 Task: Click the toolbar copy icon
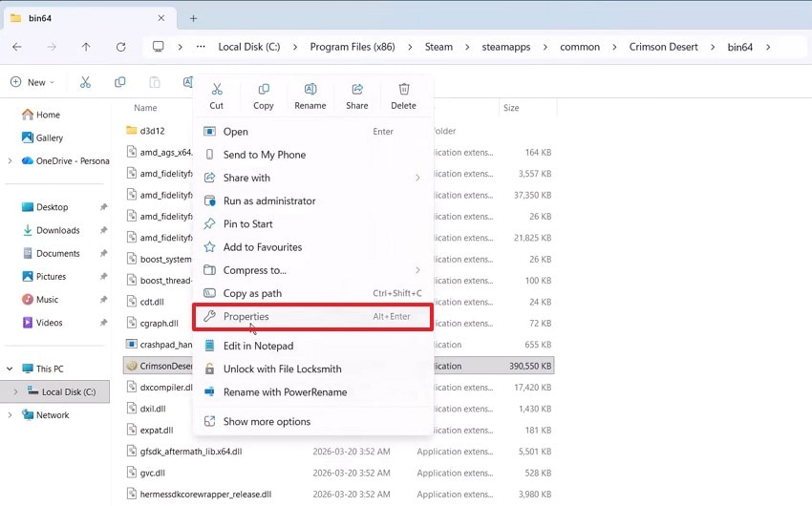120,82
